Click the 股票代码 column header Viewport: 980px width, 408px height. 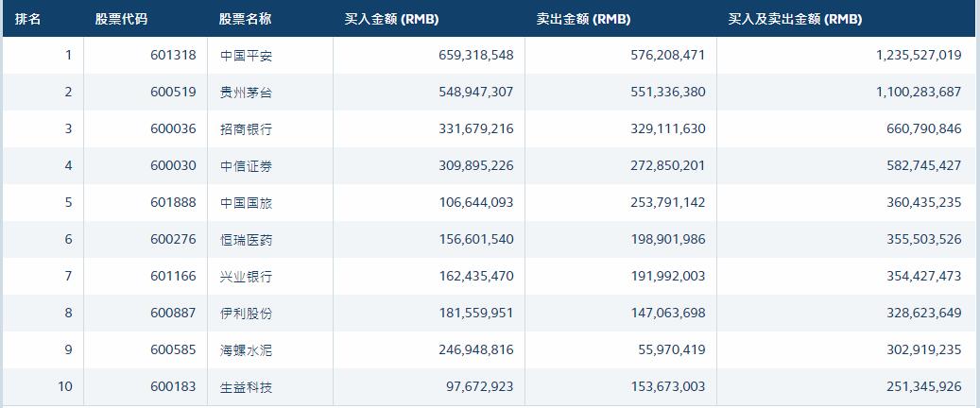121,19
